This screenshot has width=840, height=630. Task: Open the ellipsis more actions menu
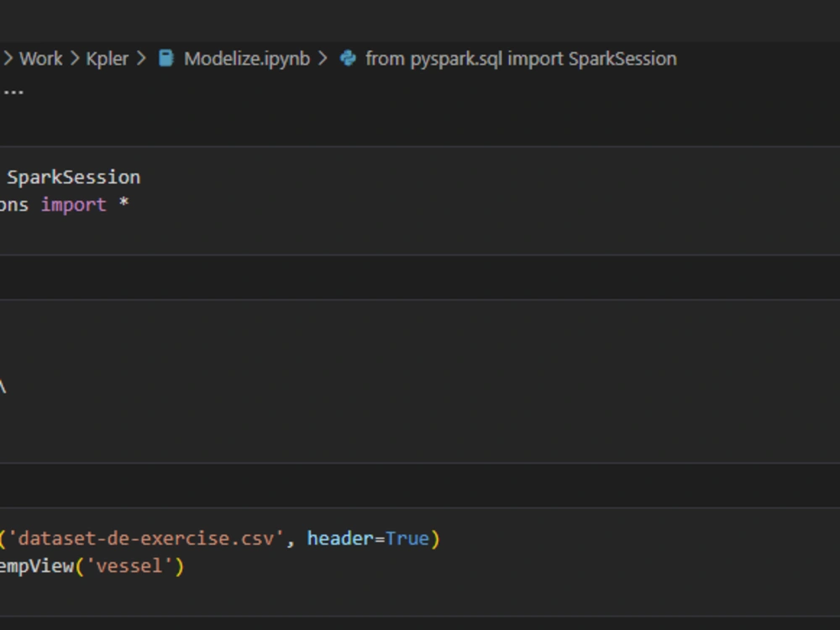point(13,92)
